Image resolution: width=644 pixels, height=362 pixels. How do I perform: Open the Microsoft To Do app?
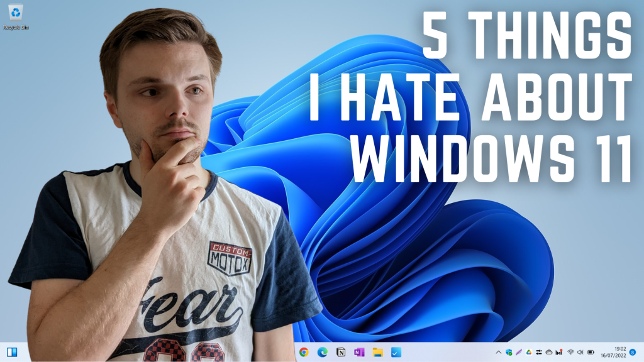click(395, 353)
